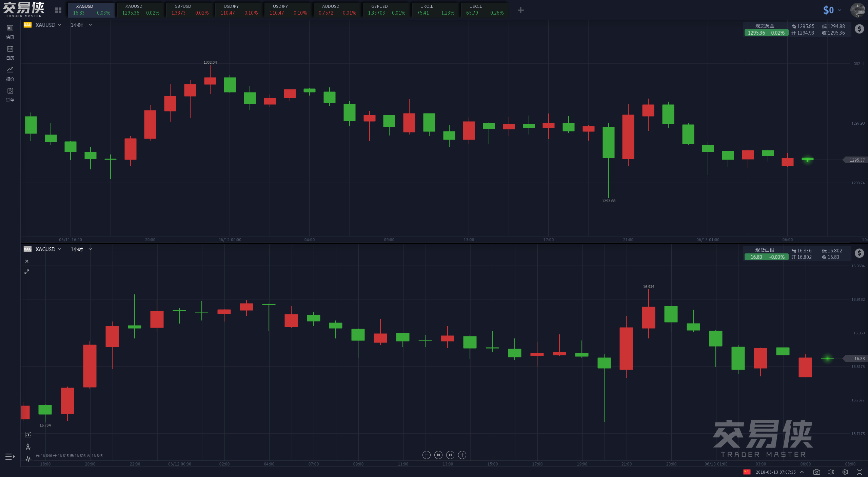
Task: Toggle sound mute in status bar
Action: (x=831, y=472)
